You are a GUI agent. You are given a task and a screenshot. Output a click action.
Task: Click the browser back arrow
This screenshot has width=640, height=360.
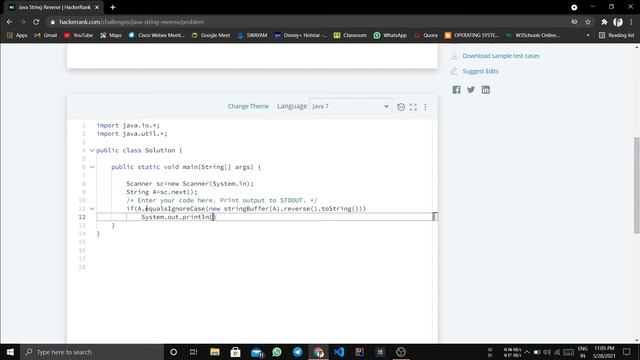[9, 22]
